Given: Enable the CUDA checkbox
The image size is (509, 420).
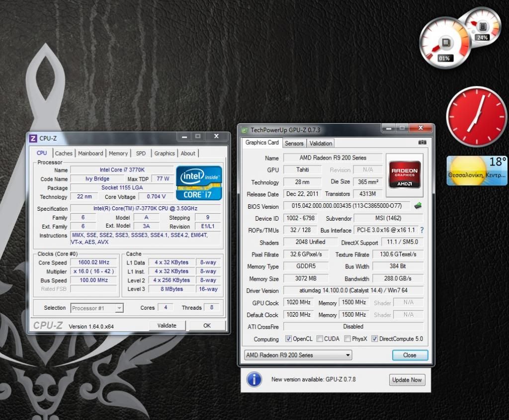Looking at the screenshot, I should coord(320,339).
